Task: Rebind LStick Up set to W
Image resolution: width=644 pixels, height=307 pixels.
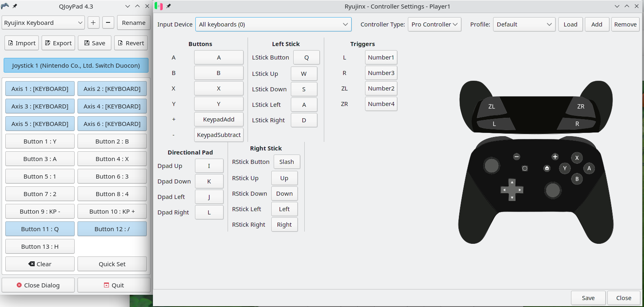Action: pyautogui.click(x=304, y=74)
